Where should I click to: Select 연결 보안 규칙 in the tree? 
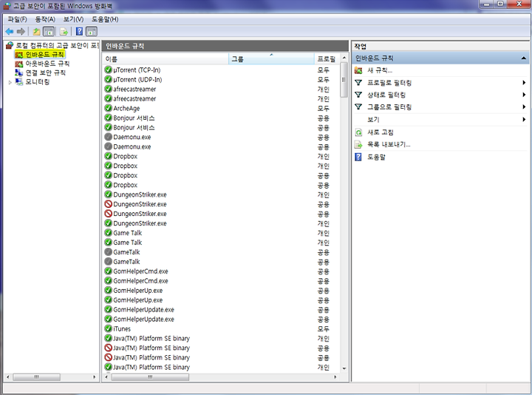46,72
